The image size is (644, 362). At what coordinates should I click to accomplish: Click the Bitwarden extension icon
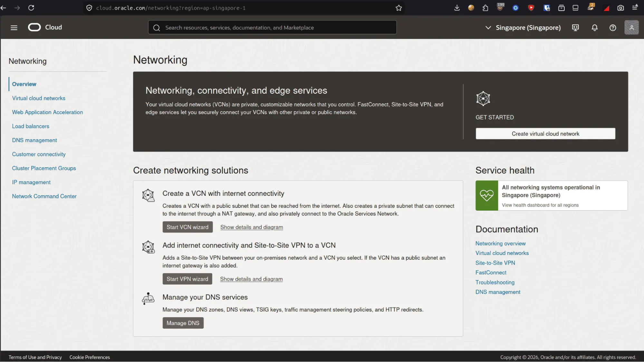547,8
